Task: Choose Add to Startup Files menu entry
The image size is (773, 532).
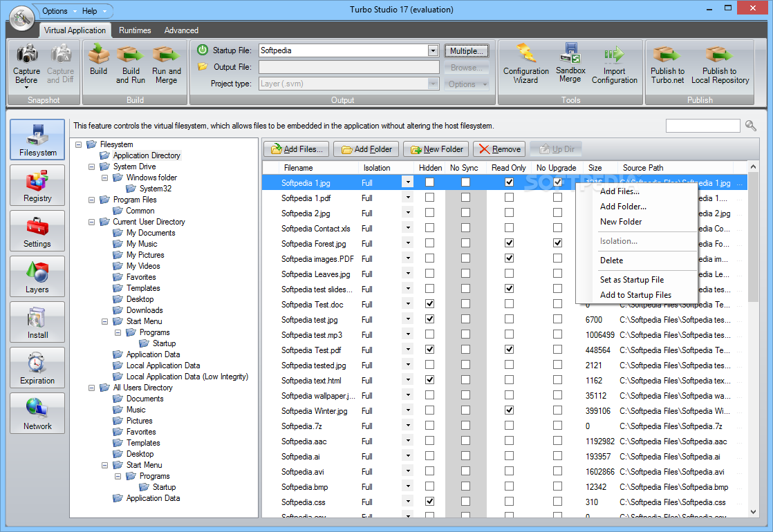Action: (x=636, y=295)
